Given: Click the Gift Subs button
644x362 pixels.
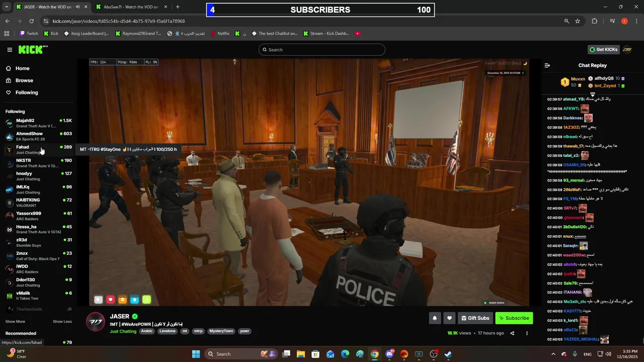Looking at the screenshot, I should point(475,318).
